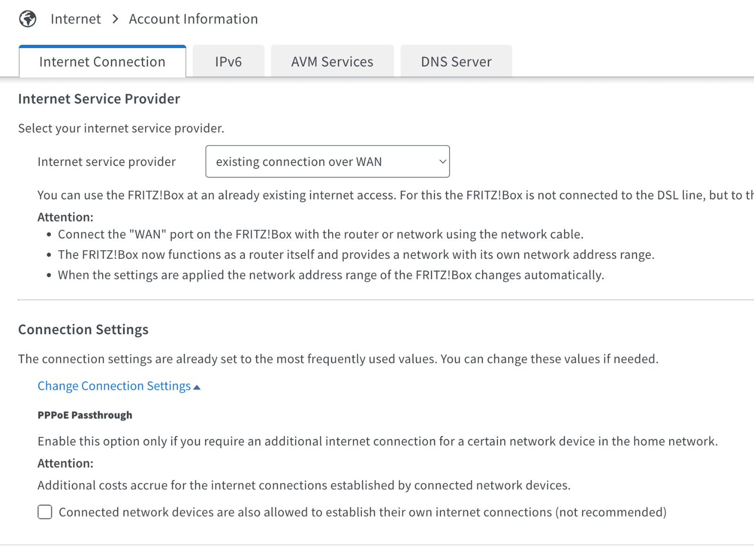The width and height of the screenshot is (754, 560).
Task: Click the 'Connected network devices are also allowed' label
Action: pos(362,512)
